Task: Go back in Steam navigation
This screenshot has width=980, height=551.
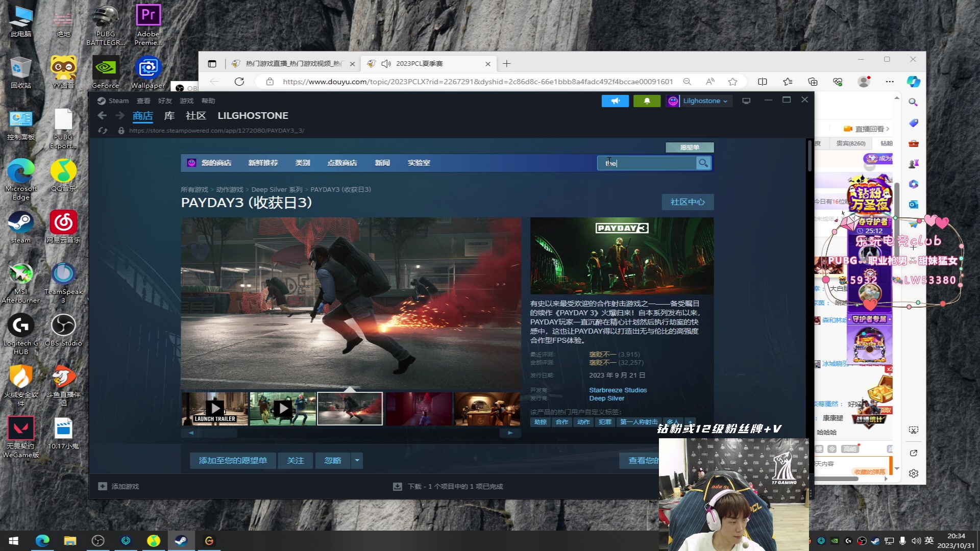Action: click(102, 116)
